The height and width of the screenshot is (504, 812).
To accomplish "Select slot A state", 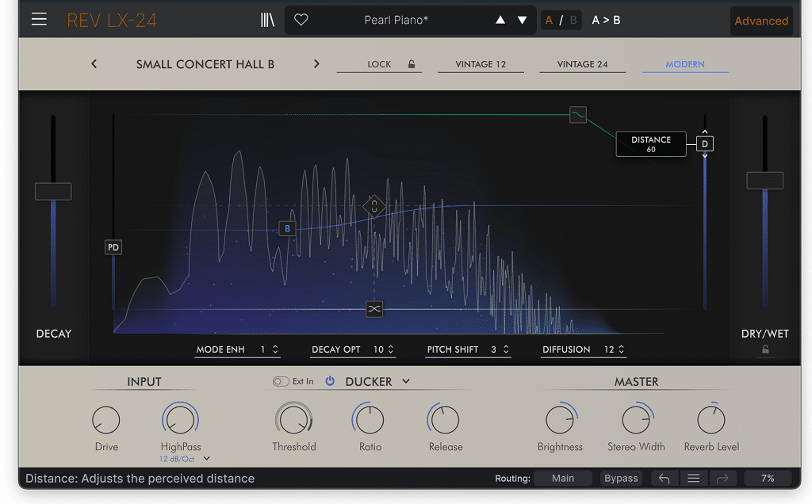I will pos(549,20).
